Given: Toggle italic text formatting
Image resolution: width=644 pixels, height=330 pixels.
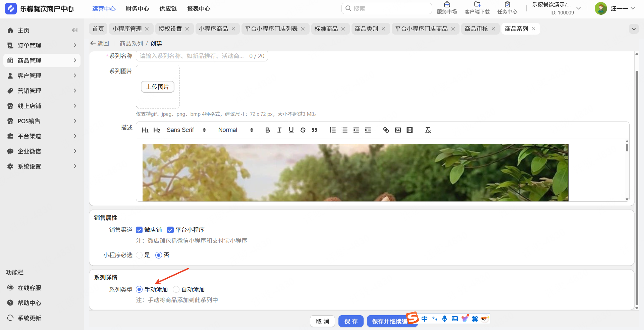Looking at the screenshot, I should pyautogui.click(x=279, y=130).
